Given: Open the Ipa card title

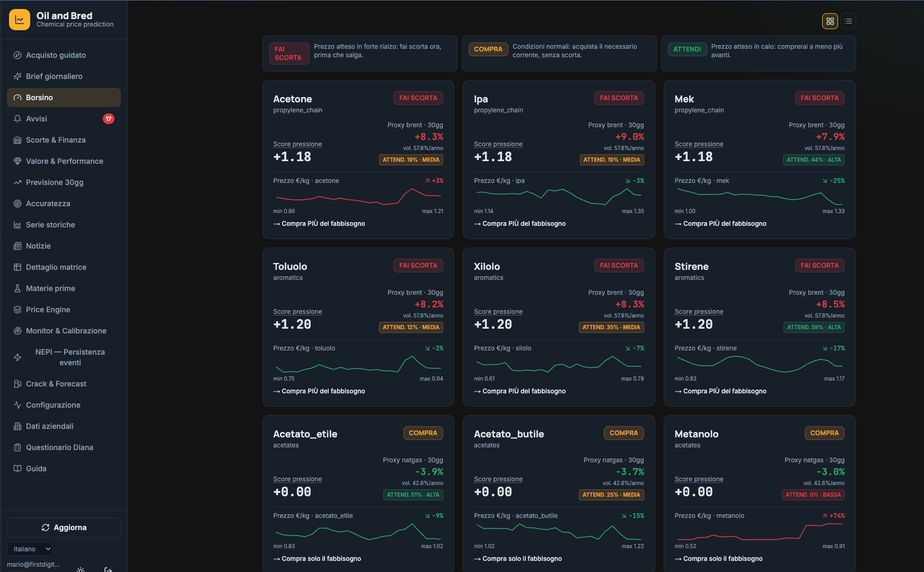Looking at the screenshot, I should (x=481, y=99).
